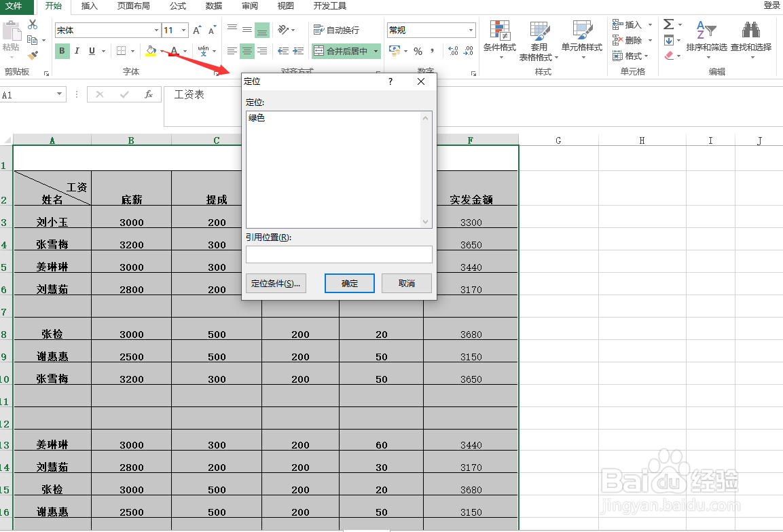The image size is (783, 532).
Task: Click 定位条件(S)... button in Go To dialog
Action: point(276,284)
